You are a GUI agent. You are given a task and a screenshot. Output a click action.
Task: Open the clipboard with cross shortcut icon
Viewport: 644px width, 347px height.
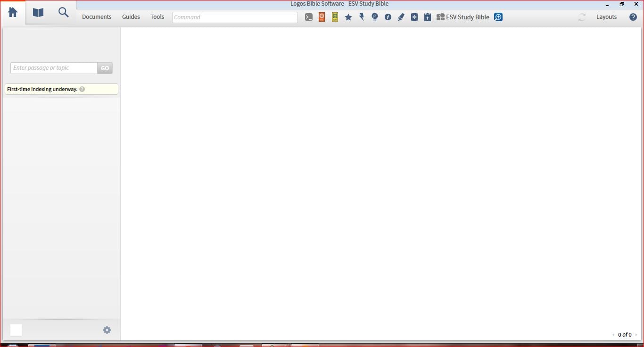[428, 17]
